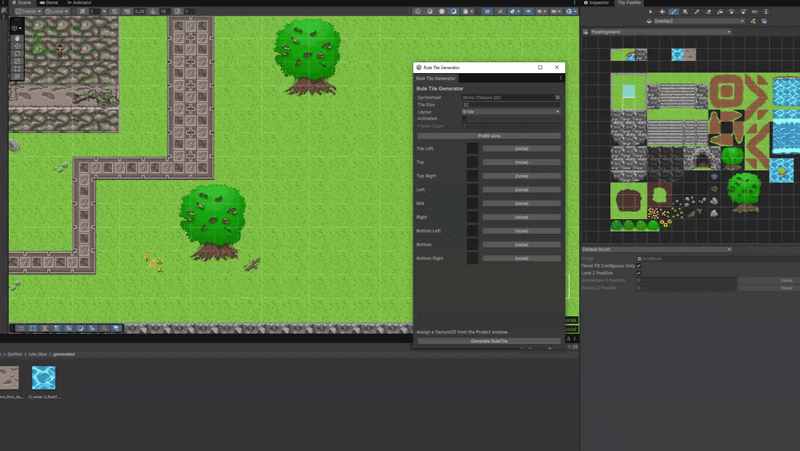This screenshot has height=451, width=800.
Task: Click the Mid slot (none) button
Action: (521, 204)
